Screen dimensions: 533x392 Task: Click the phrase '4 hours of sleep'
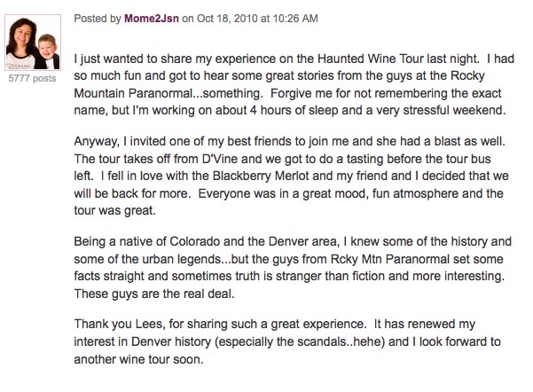pos(294,111)
